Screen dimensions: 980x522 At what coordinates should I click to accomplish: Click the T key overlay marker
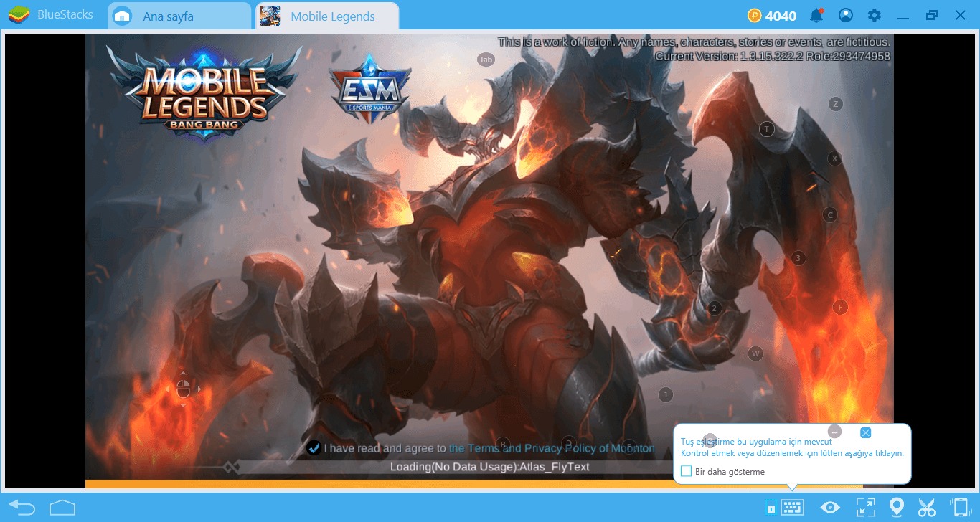767,129
